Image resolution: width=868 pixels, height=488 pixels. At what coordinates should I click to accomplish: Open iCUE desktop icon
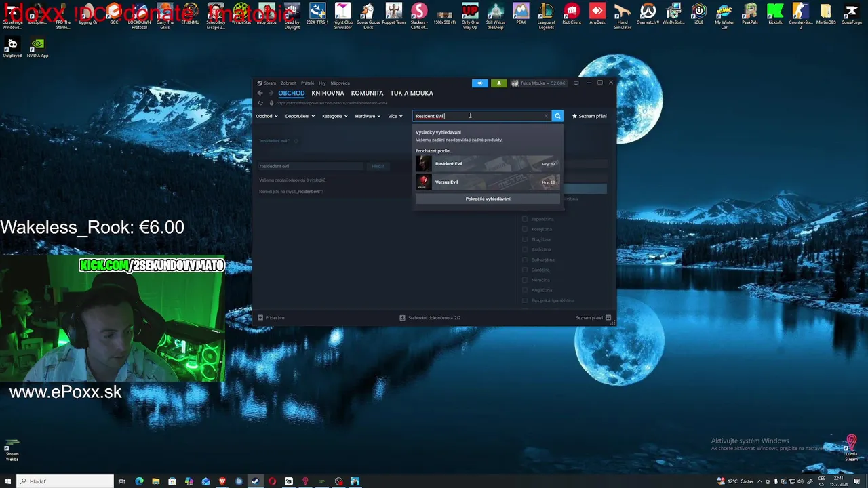[698, 14]
